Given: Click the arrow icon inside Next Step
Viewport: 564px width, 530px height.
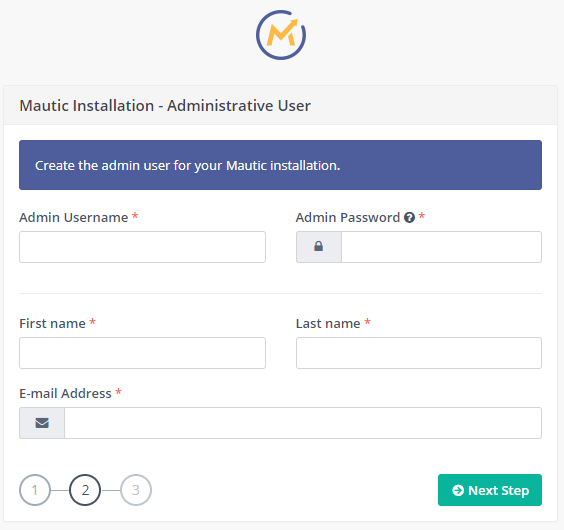Looking at the screenshot, I should pyautogui.click(x=458, y=490).
